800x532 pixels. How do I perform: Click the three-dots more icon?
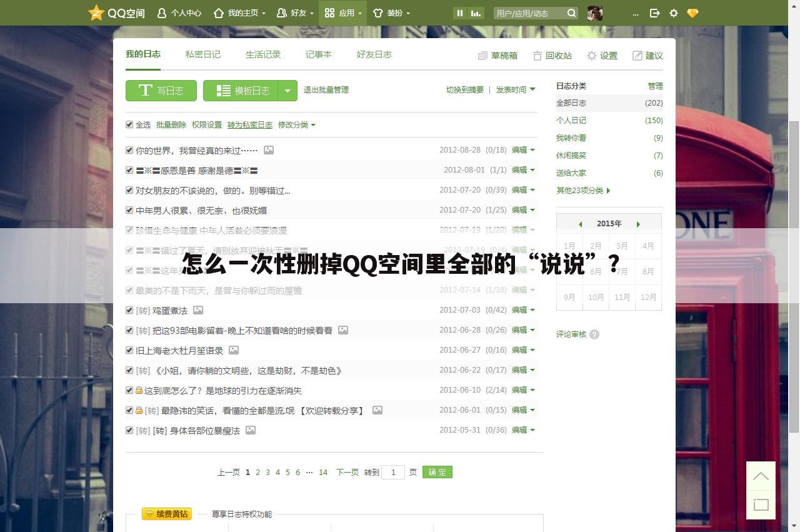(636, 13)
